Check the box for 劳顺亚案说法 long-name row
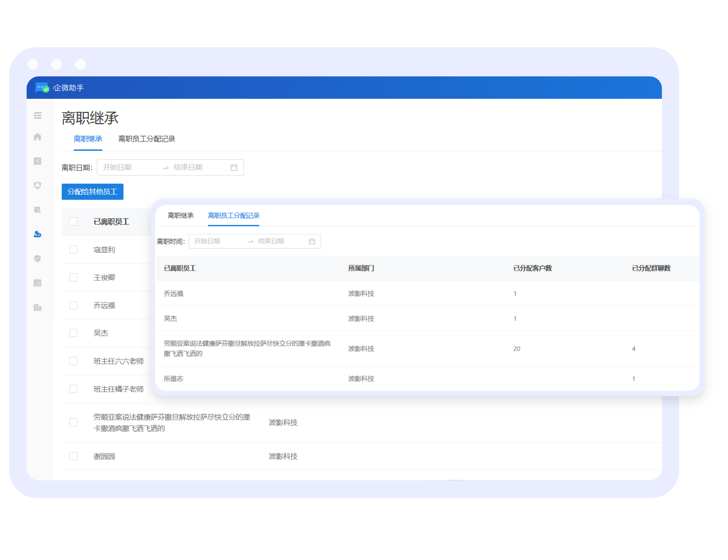 73,422
